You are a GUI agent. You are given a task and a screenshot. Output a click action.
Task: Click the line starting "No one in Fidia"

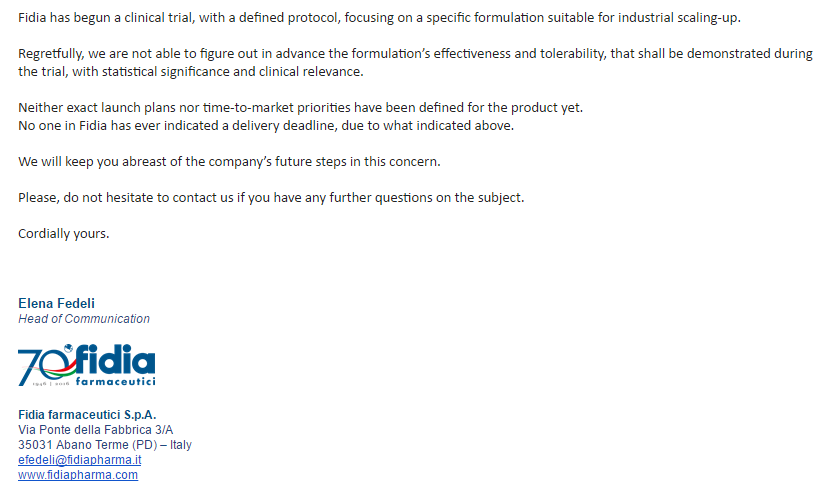point(266,125)
